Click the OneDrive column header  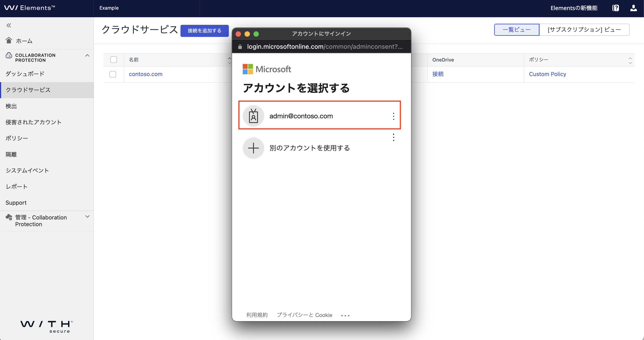(x=443, y=60)
